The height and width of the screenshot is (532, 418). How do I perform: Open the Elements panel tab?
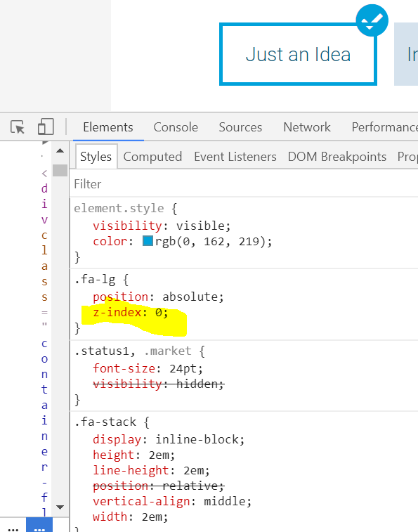[x=108, y=127]
